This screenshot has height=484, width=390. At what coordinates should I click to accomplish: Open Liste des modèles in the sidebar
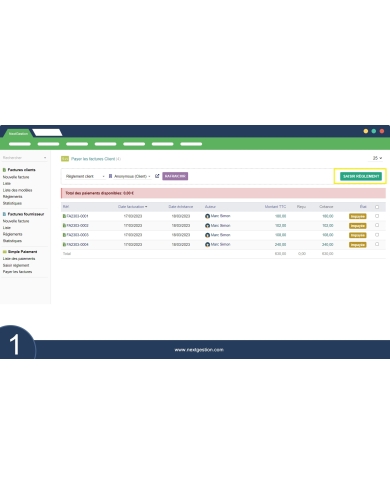(18, 190)
